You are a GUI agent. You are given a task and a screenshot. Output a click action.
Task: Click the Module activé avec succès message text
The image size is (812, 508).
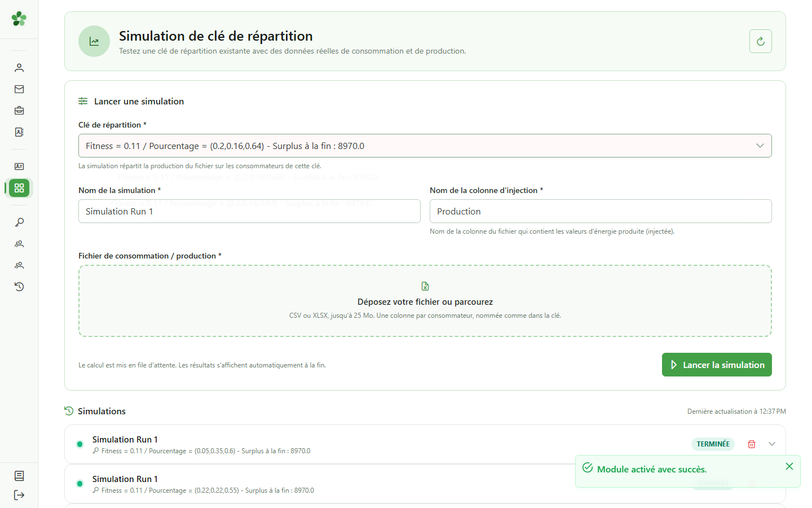(x=652, y=469)
